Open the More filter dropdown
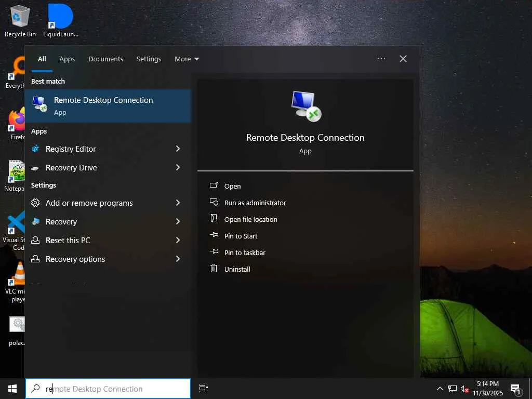The image size is (532, 399). [187, 59]
